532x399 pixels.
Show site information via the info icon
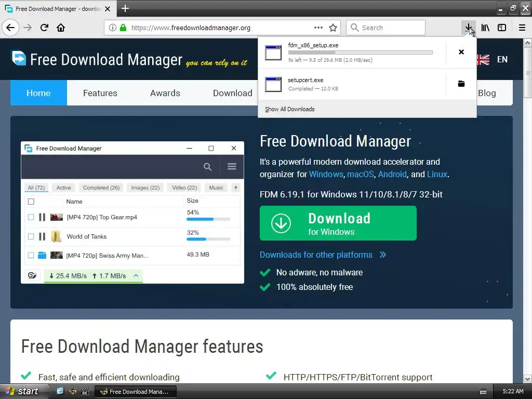(113, 28)
